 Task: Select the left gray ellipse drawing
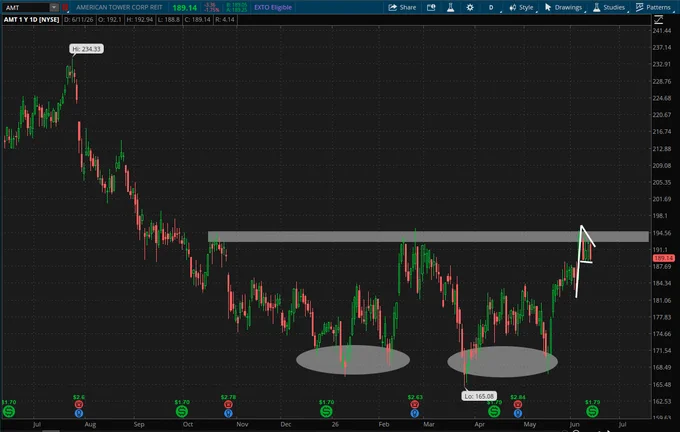[x=353, y=360]
